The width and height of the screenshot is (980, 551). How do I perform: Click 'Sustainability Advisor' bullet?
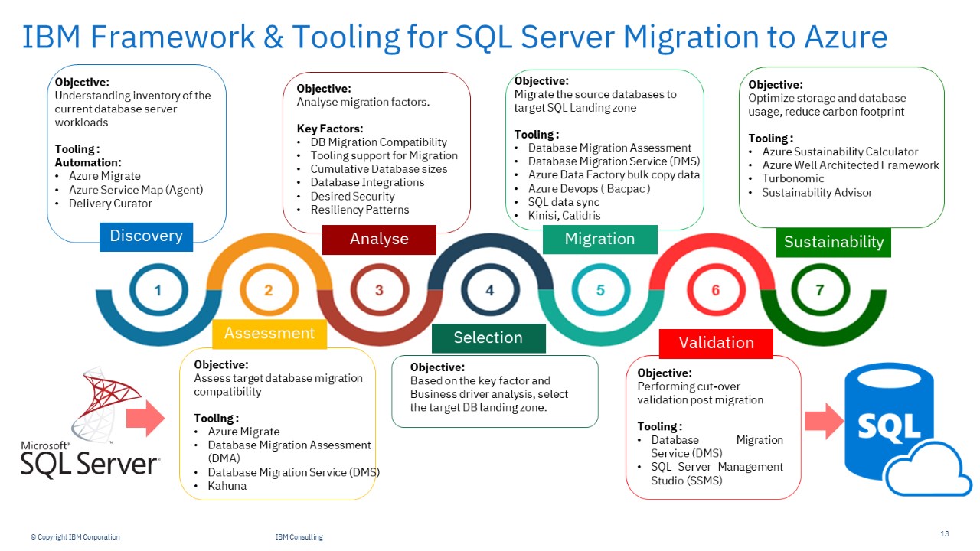point(817,192)
